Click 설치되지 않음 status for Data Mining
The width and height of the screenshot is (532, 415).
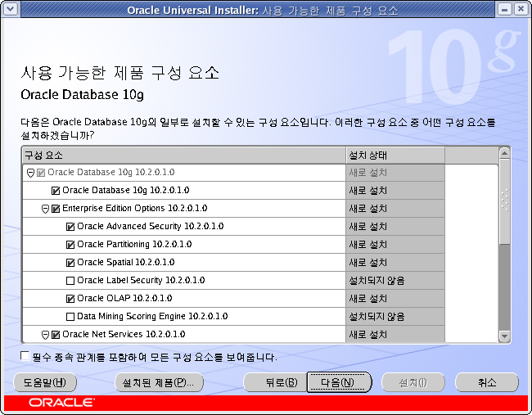click(x=377, y=317)
